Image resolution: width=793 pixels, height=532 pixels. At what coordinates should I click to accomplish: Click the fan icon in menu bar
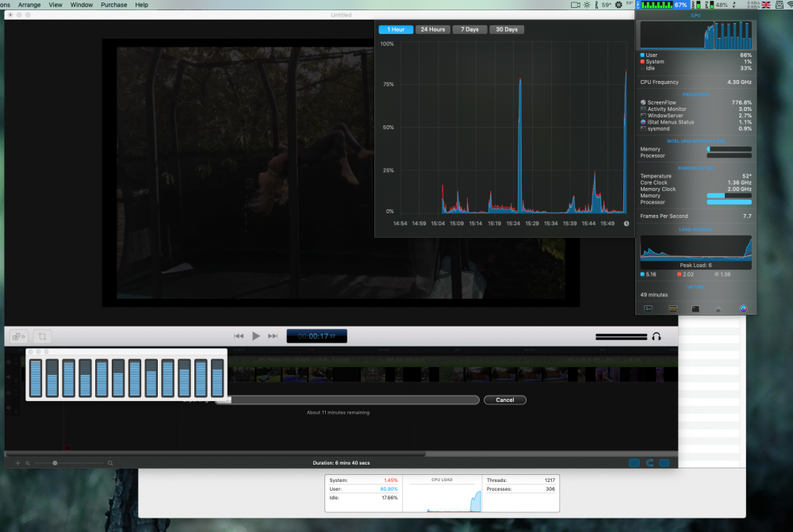(619, 5)
